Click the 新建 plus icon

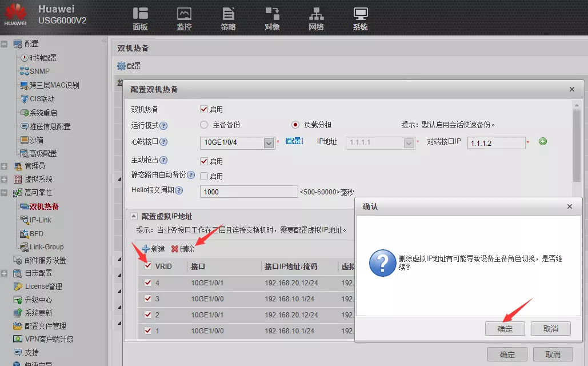point(146,249)
